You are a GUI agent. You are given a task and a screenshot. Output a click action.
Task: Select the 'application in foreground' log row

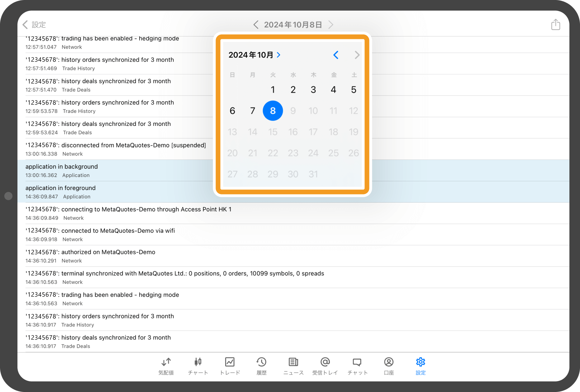tap(293, 192)
